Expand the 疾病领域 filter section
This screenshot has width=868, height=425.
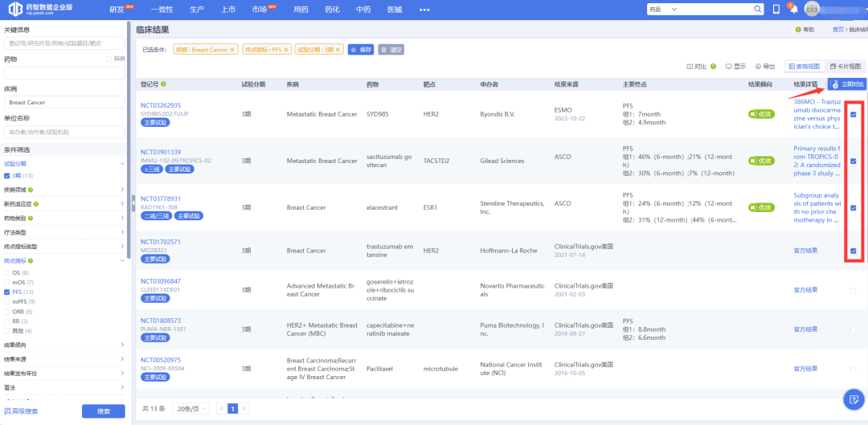coord(122,190)
